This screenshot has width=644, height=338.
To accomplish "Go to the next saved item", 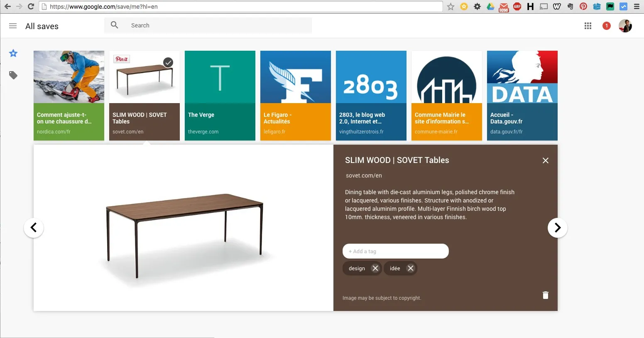I will pos(558,228).
